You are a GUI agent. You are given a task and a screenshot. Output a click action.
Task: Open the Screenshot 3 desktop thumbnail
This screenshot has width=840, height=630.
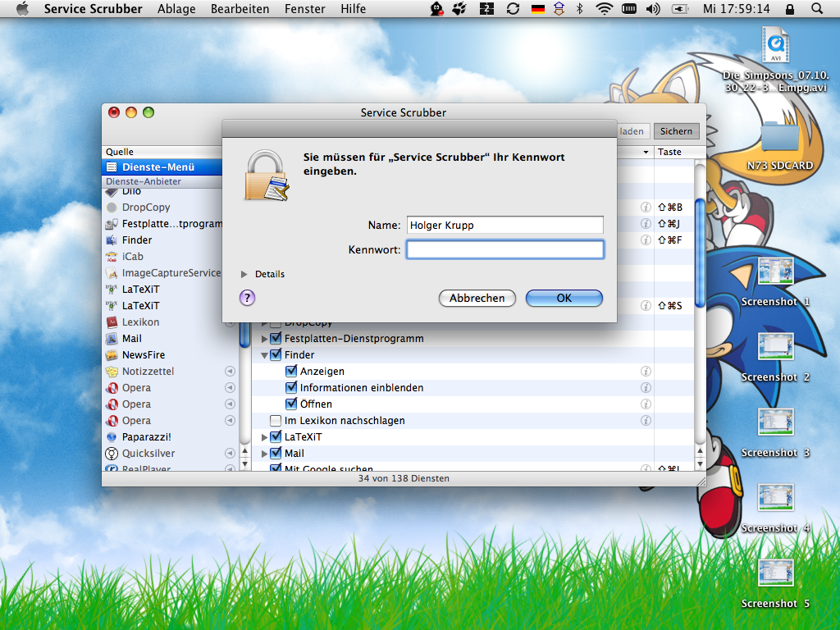point(776,422)
